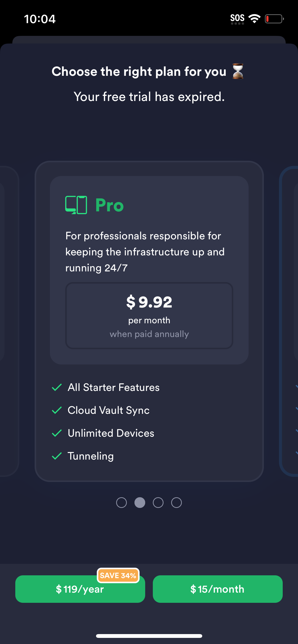Tap the checkmark beside All Starter Features
Screen dimensions: 298x644
point(57,387)
